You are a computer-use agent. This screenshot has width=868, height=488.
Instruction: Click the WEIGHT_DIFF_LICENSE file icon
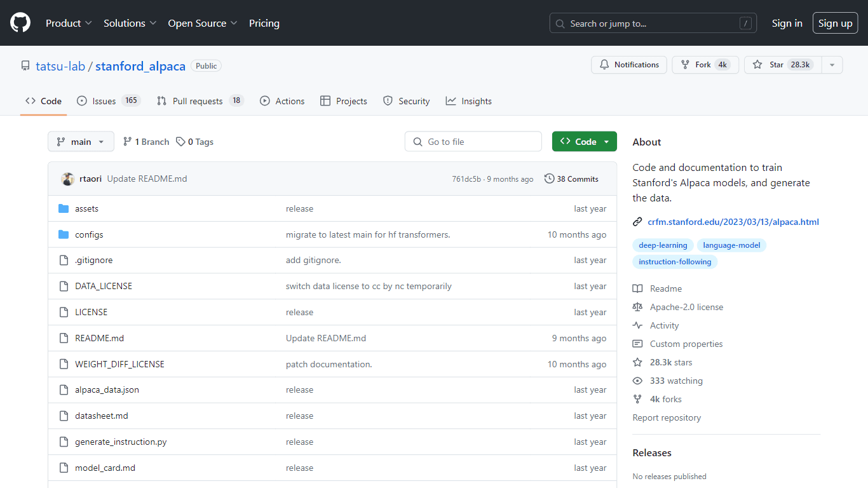click(x=64, y=364)
